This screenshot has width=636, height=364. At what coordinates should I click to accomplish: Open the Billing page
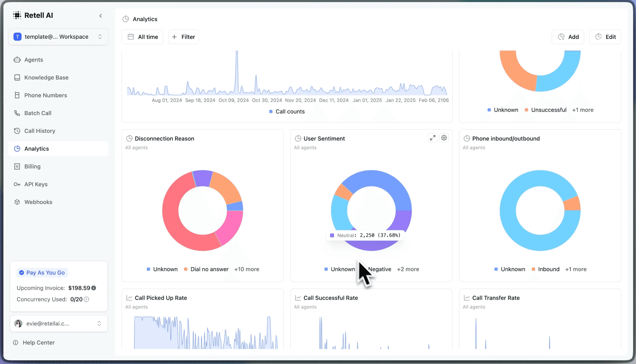coord(32,166)
